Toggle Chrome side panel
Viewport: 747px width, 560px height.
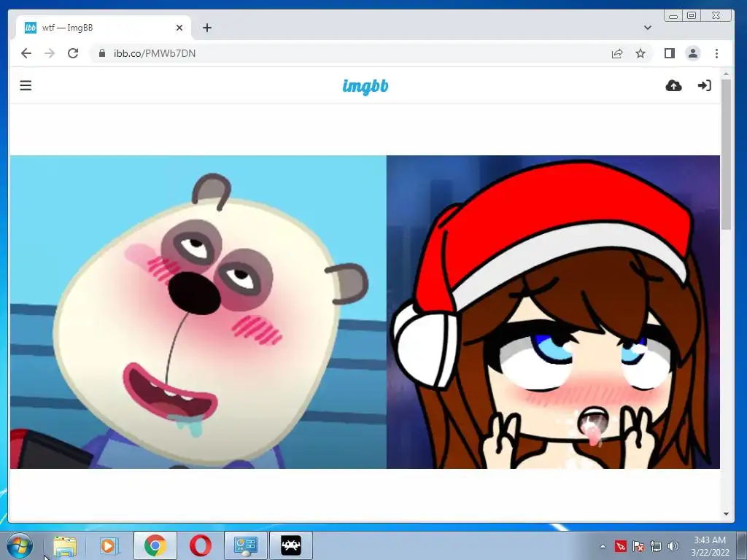click(670, 53)
